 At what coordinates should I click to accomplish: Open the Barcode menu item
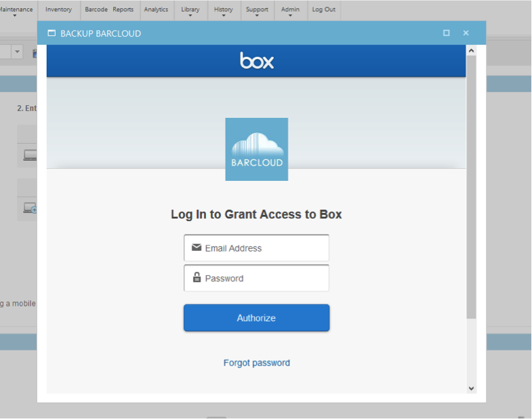coord(96,9)
